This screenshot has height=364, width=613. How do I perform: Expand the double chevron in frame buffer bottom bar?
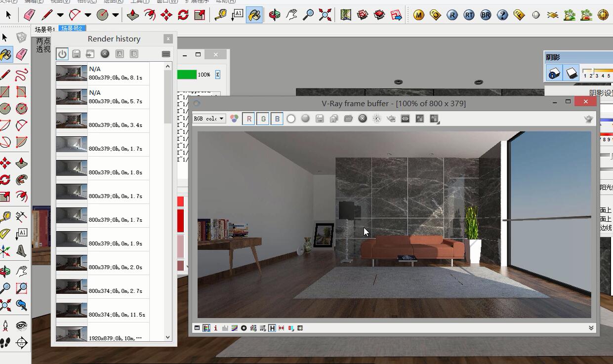click(x=591, y=328)
